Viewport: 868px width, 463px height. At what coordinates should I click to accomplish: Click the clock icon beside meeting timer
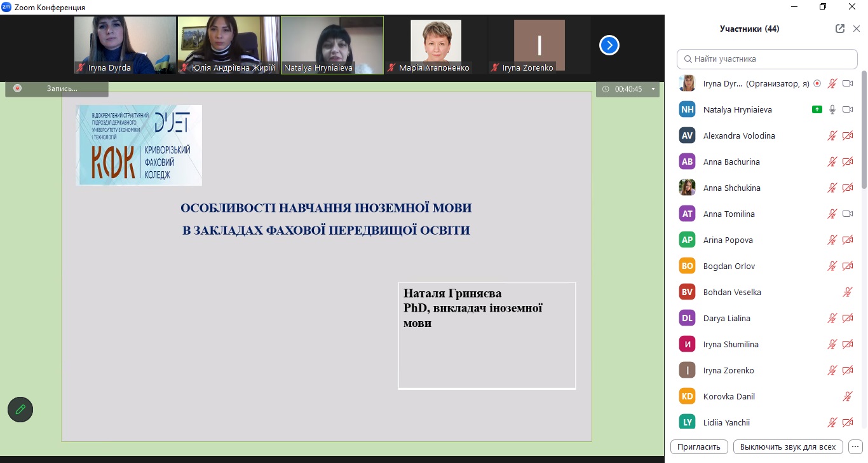[606, 89]
